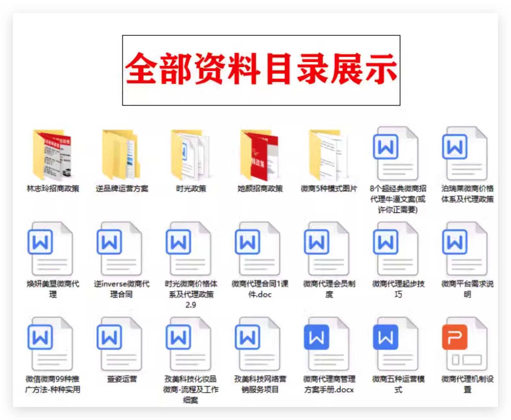Select the 微商五种运营模式 document icon

point(396,344)
